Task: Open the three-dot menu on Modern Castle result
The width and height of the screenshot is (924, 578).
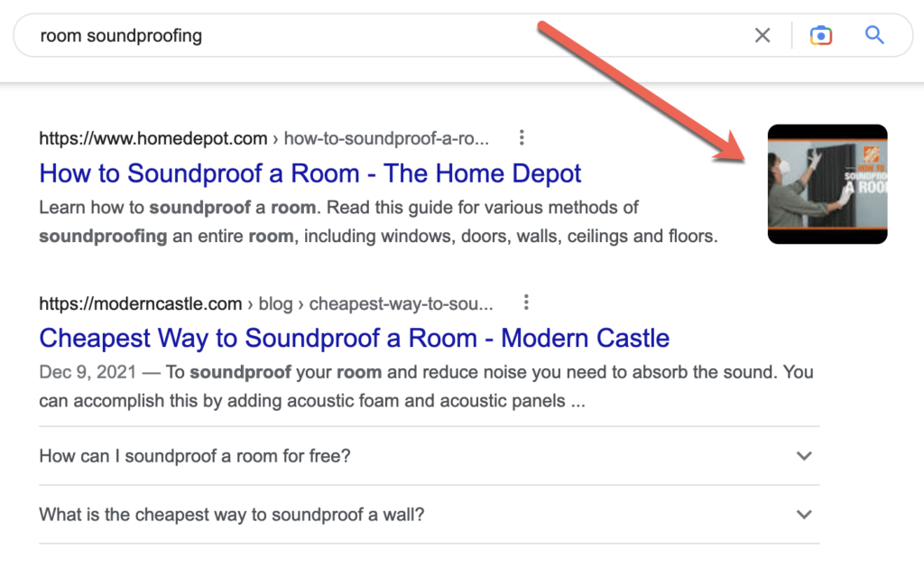Action: [526, 303]
